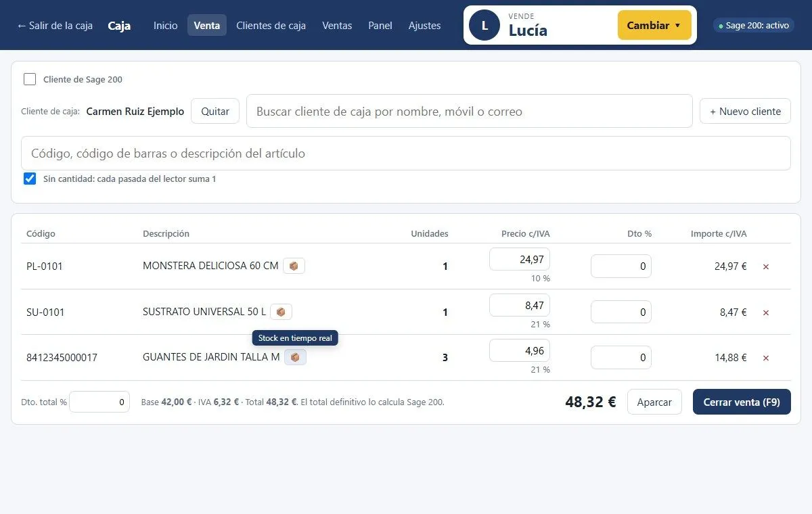Viewport: 812px width, 514px height.
Task: Show real-time stock for Guantes de Jardin
Action: click(x=295, y=357)
